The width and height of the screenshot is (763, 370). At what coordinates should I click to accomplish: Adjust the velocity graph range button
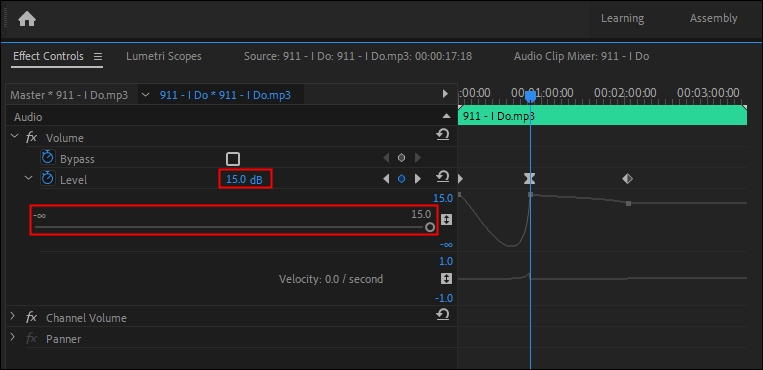tap(446, 278)
